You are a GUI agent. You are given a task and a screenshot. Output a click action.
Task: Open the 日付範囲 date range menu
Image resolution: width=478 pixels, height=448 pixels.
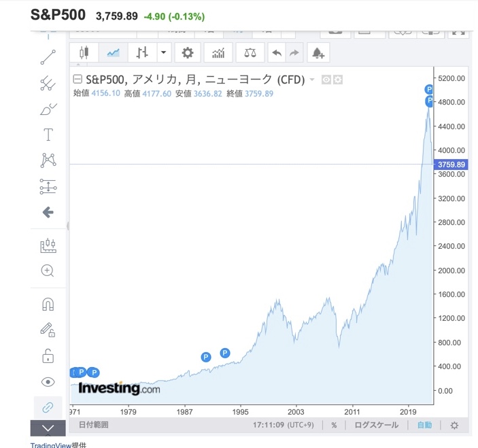[x=94, y=425]
